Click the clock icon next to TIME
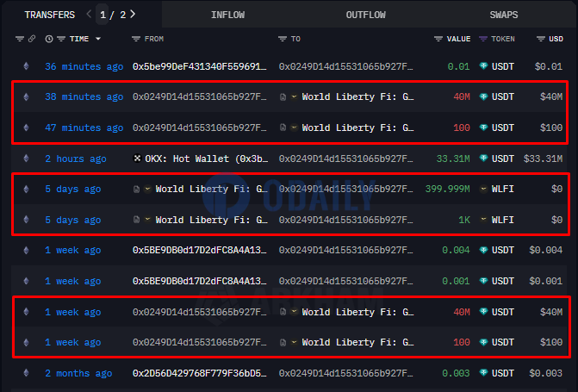The image size is (578, 392). [48, 39]
